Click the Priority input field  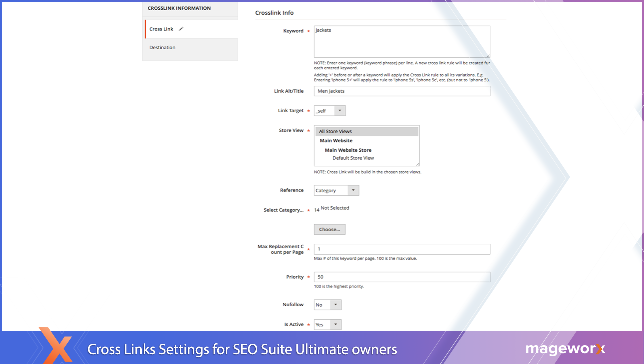coord(402,277)
